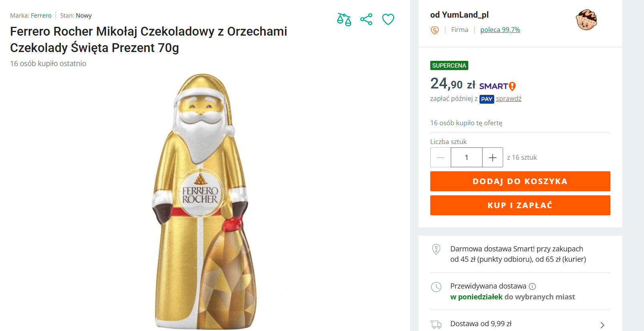Click the SUPERCENA green badge
Screen dimensions: 644x331
449,65
